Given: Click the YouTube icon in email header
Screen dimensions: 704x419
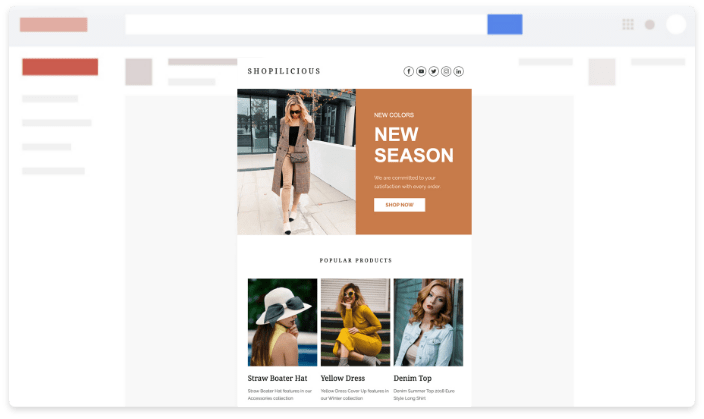Looking at the screenshot, I should tap(421, 71).
